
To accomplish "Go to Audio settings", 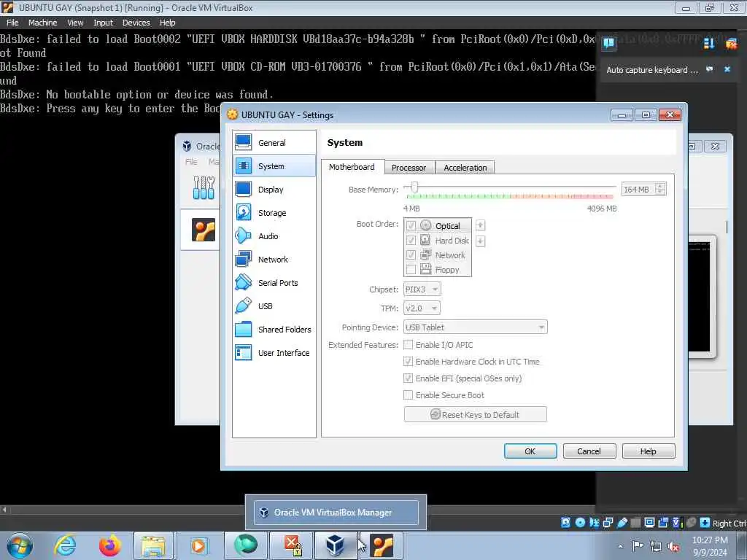I will pos(274,236).
